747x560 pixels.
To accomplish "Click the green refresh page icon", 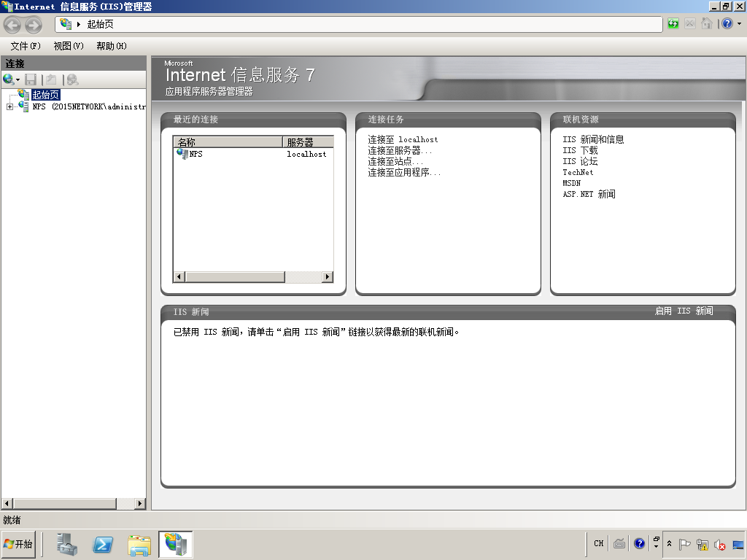I will [x=673, y=23].
